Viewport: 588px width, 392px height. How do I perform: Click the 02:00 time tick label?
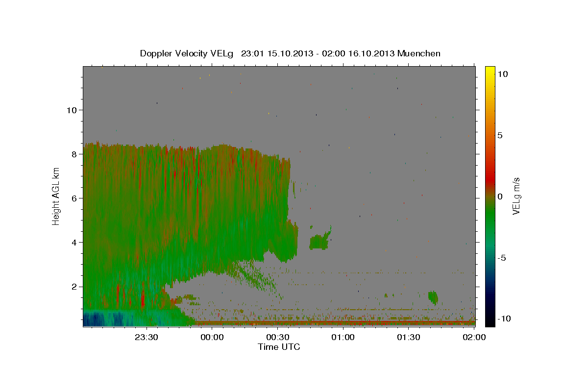click(x=474, y=337)
